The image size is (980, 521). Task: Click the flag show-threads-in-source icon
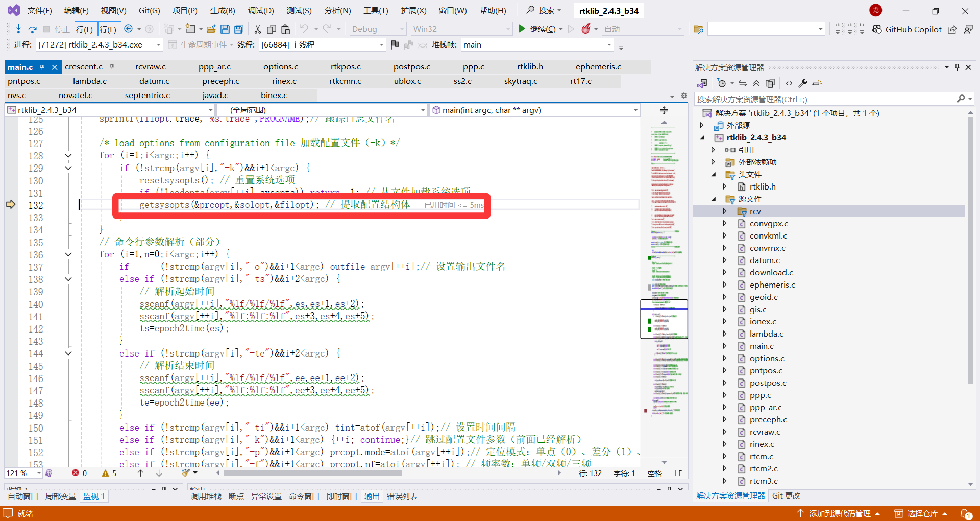(x=395, y=44)
